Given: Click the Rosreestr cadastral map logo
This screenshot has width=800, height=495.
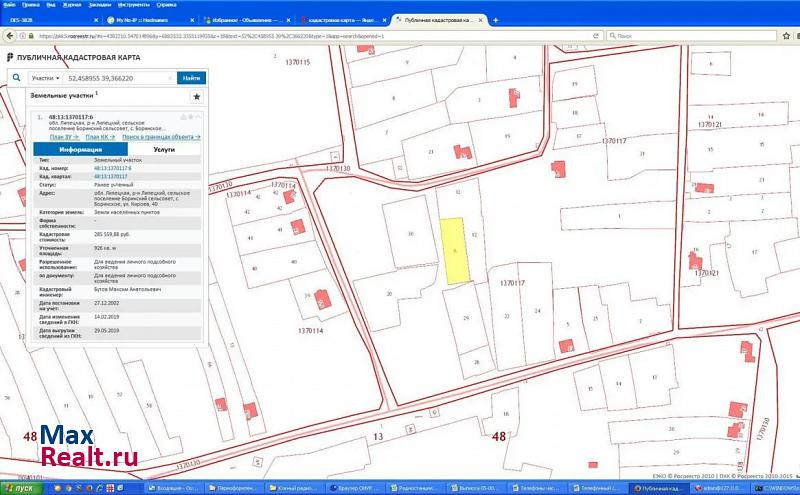Looking at the screenshot, I should (x=10, y=59).
